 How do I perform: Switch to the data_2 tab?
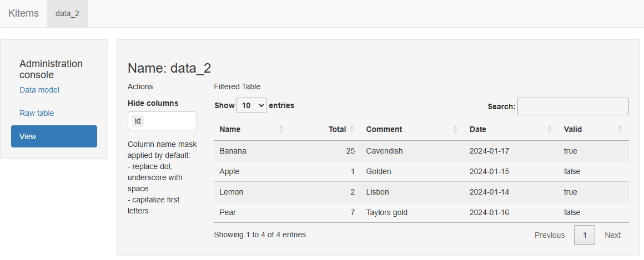pyautogui.click(x=67, y=13)
